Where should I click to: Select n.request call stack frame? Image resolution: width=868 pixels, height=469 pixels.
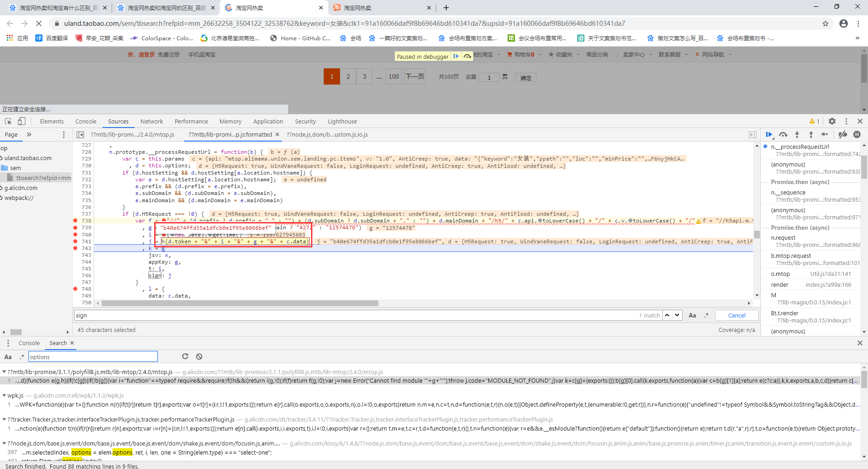point(811,241)
